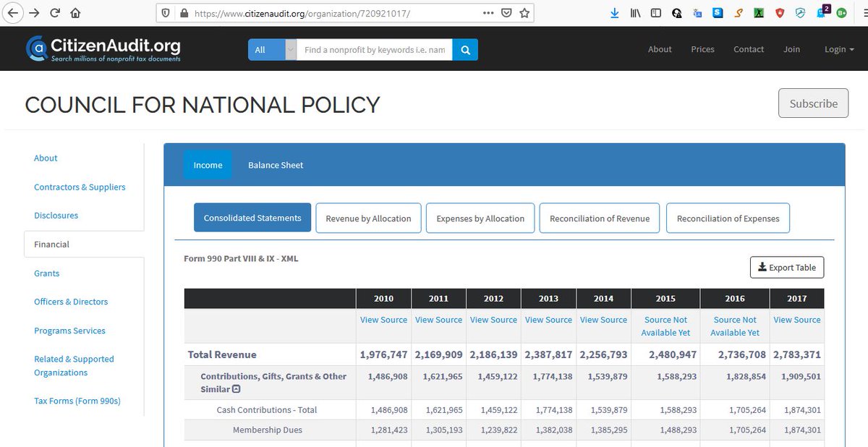Switch to the Income tab
Image resolution: width=868 pixels, height=447 pixels.
[x=208, y=165]
